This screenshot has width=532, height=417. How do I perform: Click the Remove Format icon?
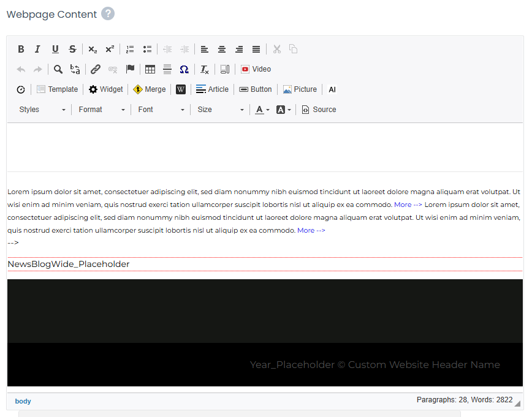tap(205, 69)
